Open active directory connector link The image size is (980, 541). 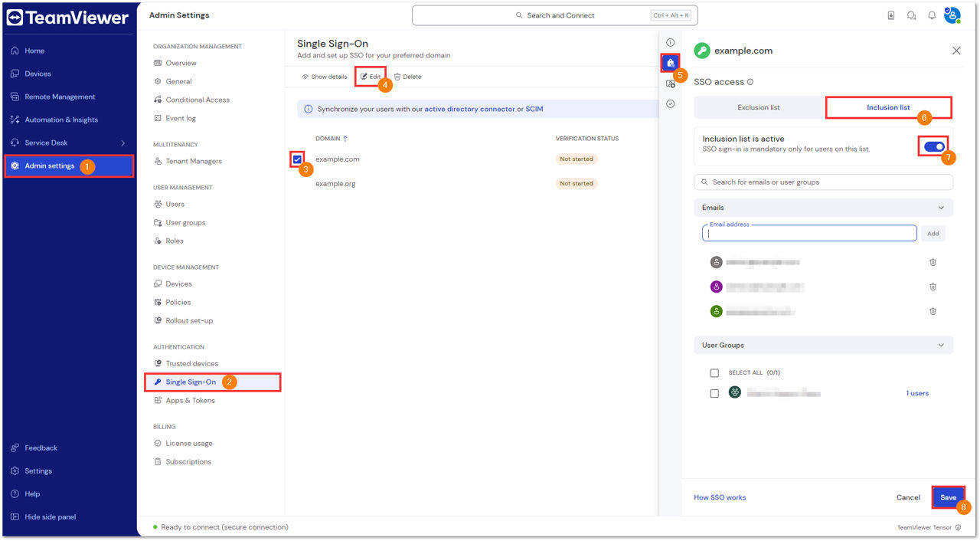click(x=470, y=110)
